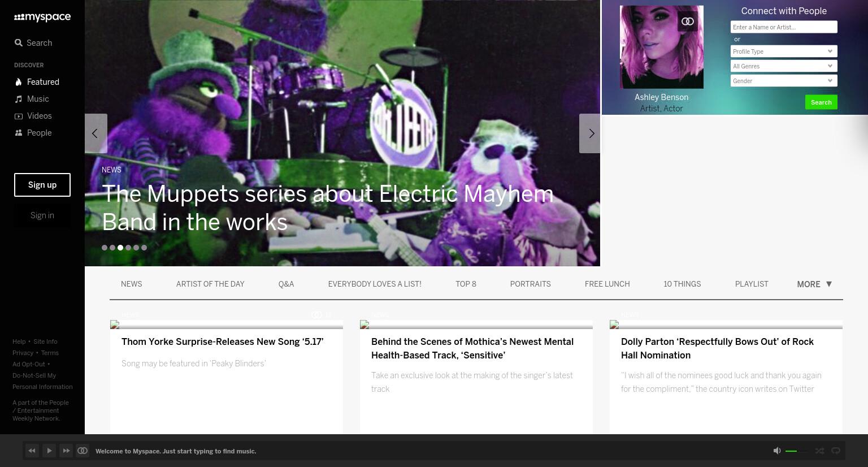Select the FREE LUNCH tab

pos(607,284)
